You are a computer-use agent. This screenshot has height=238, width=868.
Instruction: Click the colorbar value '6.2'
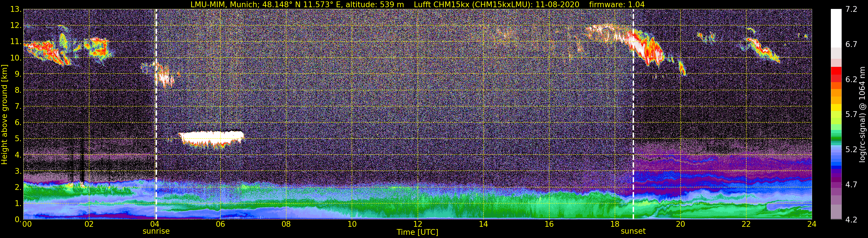click(x=851, y=80)
